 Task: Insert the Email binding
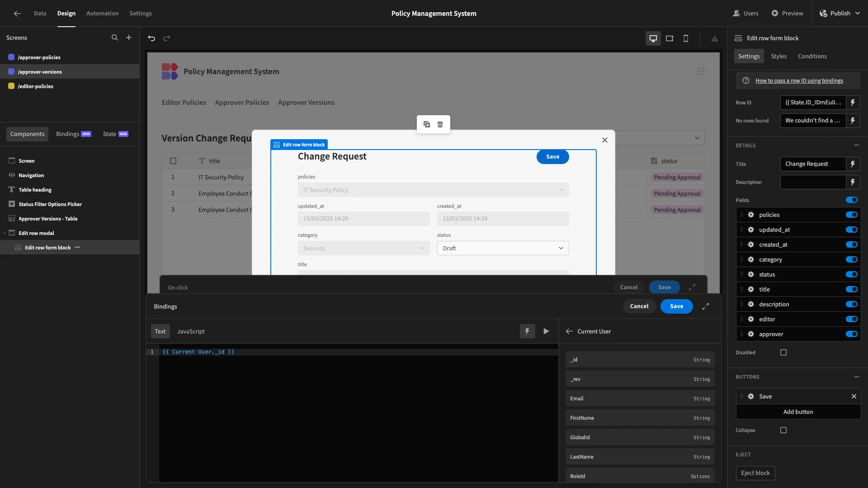639,399
